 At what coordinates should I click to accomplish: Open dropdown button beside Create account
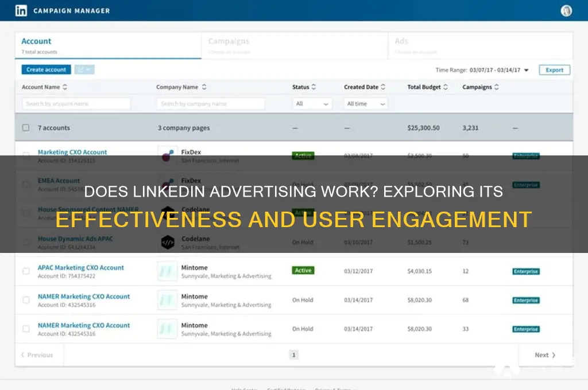click(x=84, y=69)
